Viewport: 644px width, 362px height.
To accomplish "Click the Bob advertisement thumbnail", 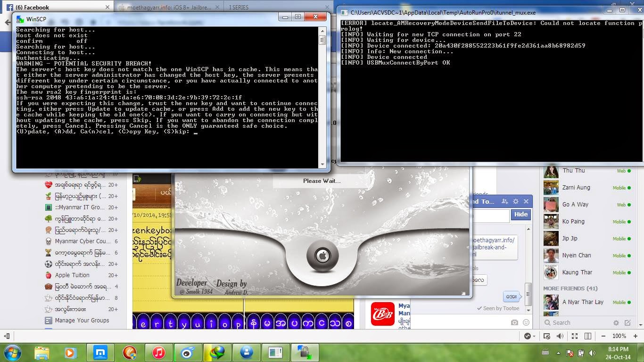I will click(x=382, y=314).
